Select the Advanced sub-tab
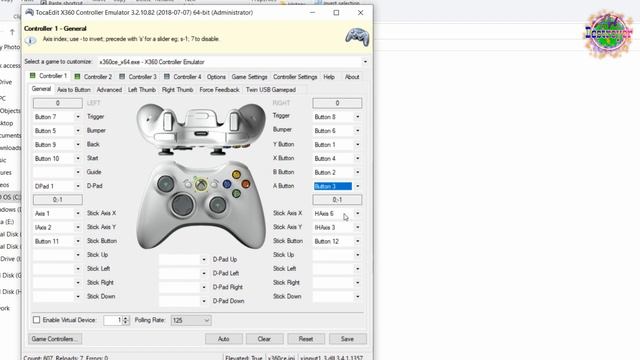Screen dimensions: 640x360 109,90
